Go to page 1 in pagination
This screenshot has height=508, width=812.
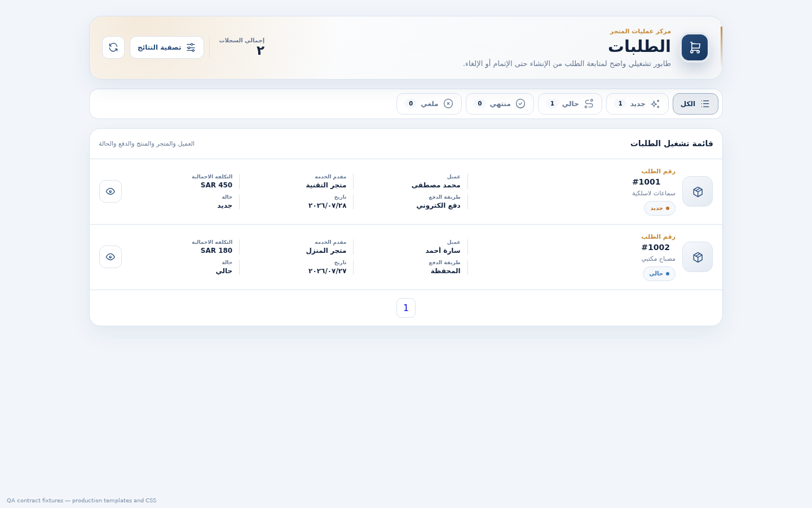coord(406,308)
